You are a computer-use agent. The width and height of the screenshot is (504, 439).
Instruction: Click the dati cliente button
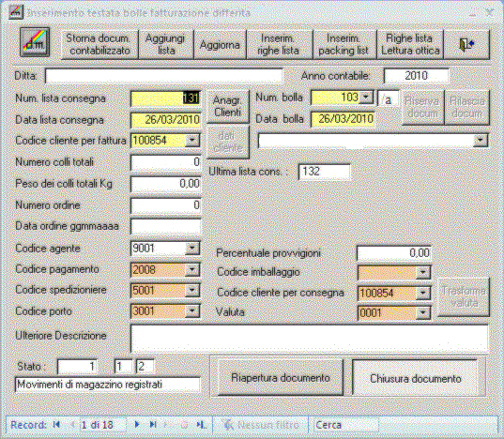point(227,142)
